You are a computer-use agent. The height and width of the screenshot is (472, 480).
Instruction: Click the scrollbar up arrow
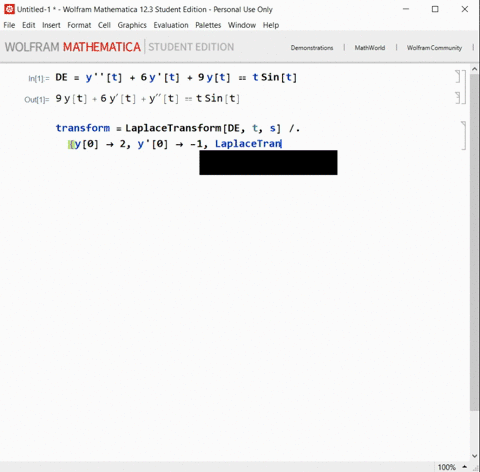coord(475,69)
